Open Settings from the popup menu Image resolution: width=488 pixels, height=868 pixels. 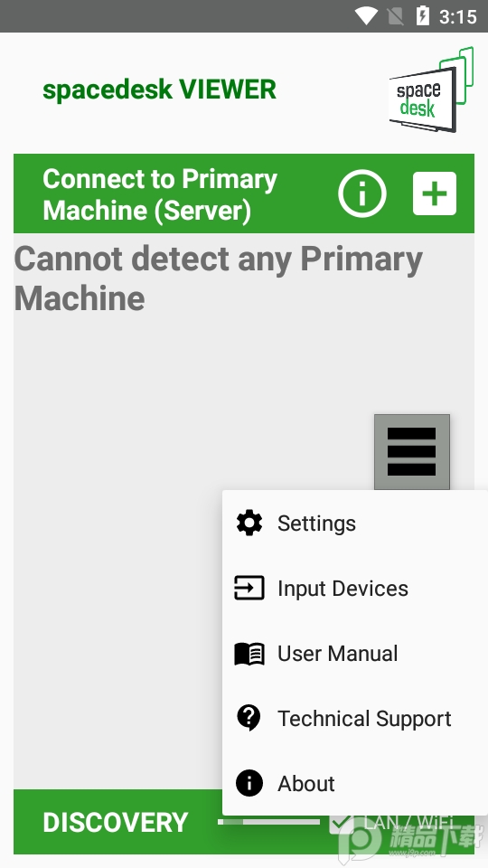pyautogui.click(x=354, y=524)
